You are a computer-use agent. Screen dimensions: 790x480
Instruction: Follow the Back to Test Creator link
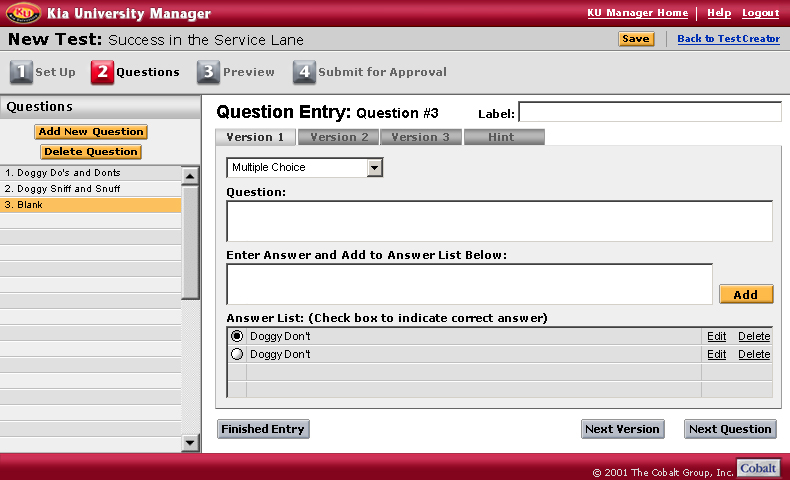(728, 39)
